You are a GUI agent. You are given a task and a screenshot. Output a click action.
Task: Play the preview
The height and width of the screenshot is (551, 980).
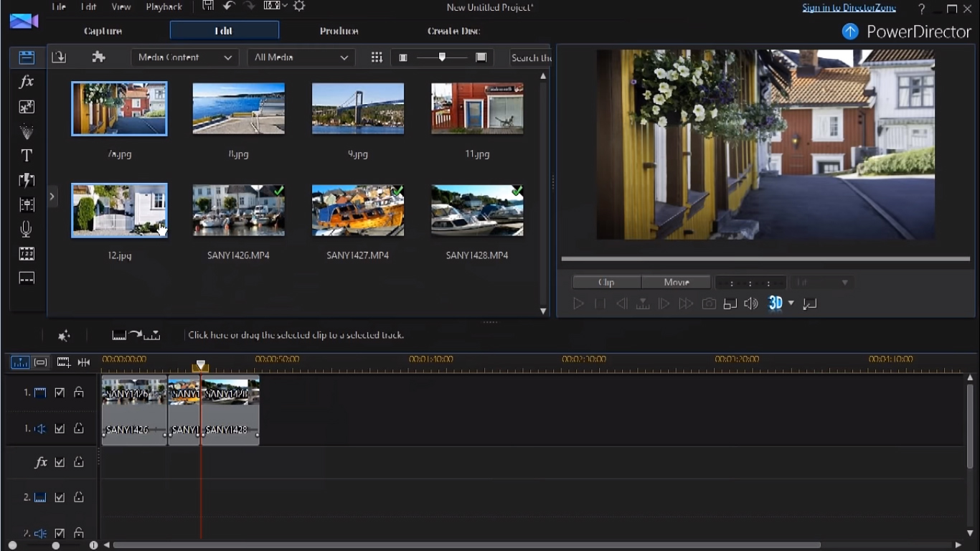click(x=578, y=303)
